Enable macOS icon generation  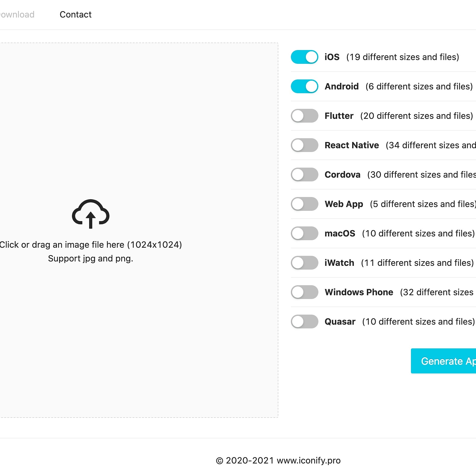304,233
